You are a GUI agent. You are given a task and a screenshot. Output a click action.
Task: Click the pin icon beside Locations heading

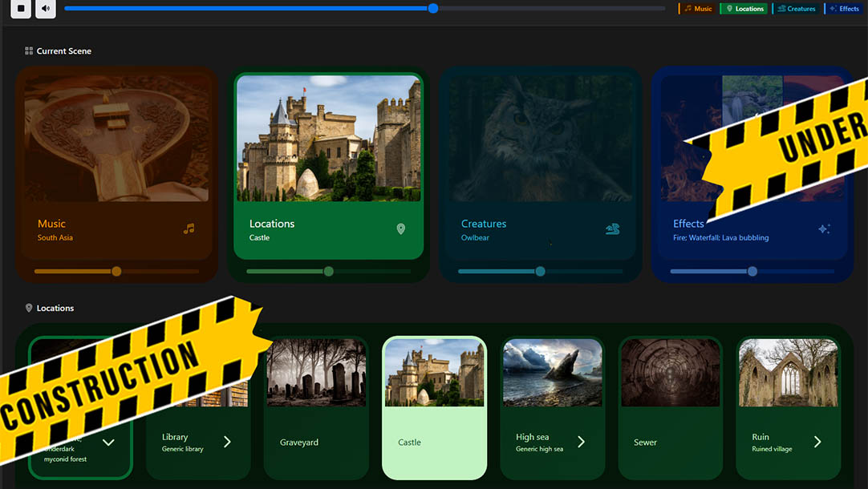[x=29, y=308]
